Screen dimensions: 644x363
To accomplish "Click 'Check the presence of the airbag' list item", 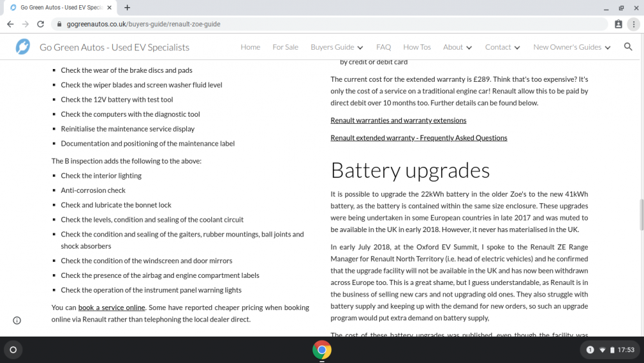I will coord(160,275).
